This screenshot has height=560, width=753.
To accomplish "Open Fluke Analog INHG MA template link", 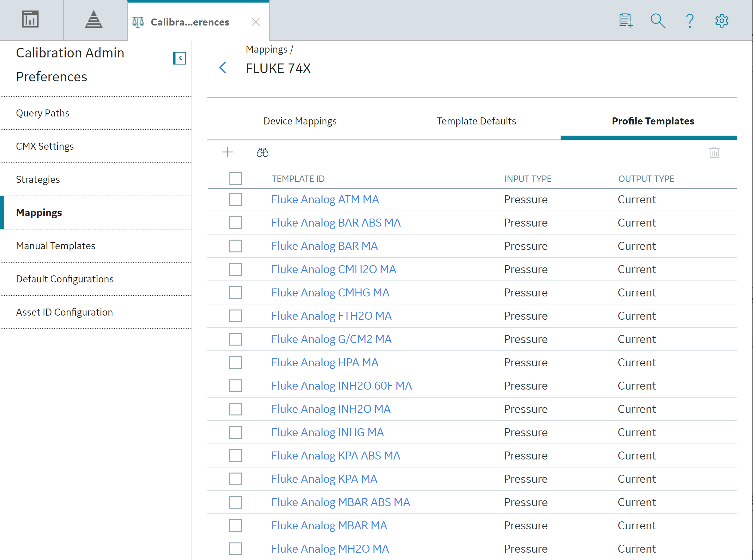I will 327,433.
